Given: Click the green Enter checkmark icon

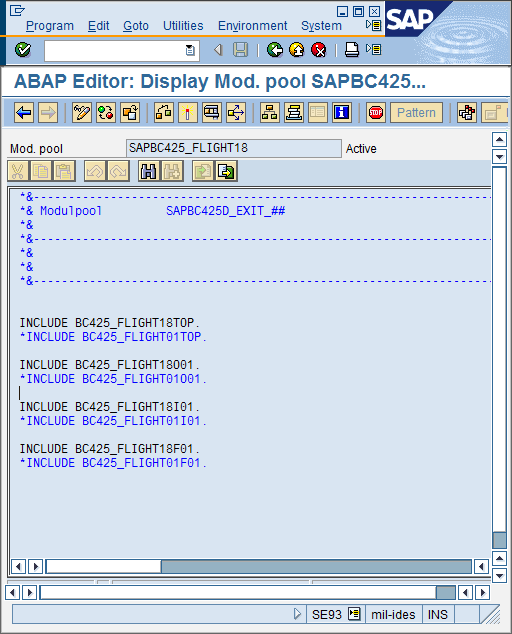Looking at the screenshot, I should point(23,50).
